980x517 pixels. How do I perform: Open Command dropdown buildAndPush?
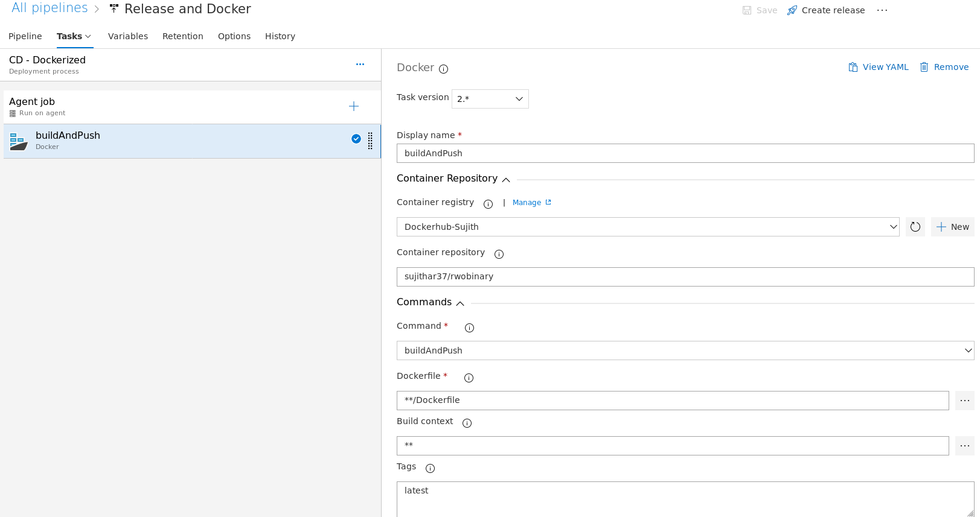point(685,350)
